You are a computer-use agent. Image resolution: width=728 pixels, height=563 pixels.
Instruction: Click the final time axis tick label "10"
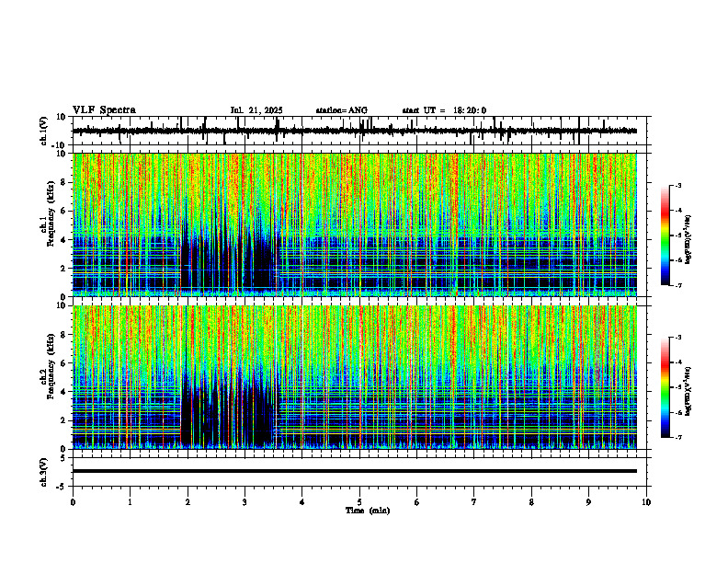[x=646, y=502]
